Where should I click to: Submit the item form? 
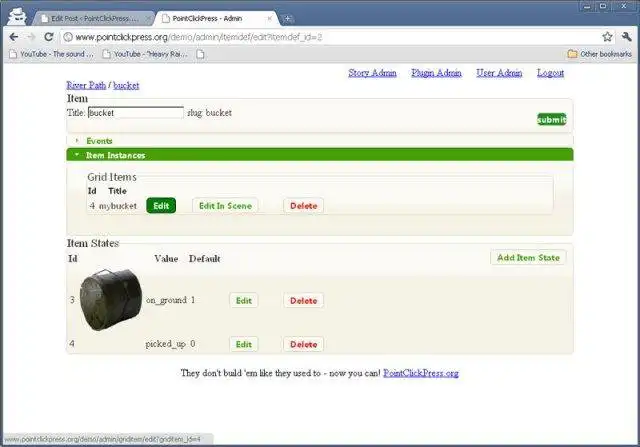(551, 119)
